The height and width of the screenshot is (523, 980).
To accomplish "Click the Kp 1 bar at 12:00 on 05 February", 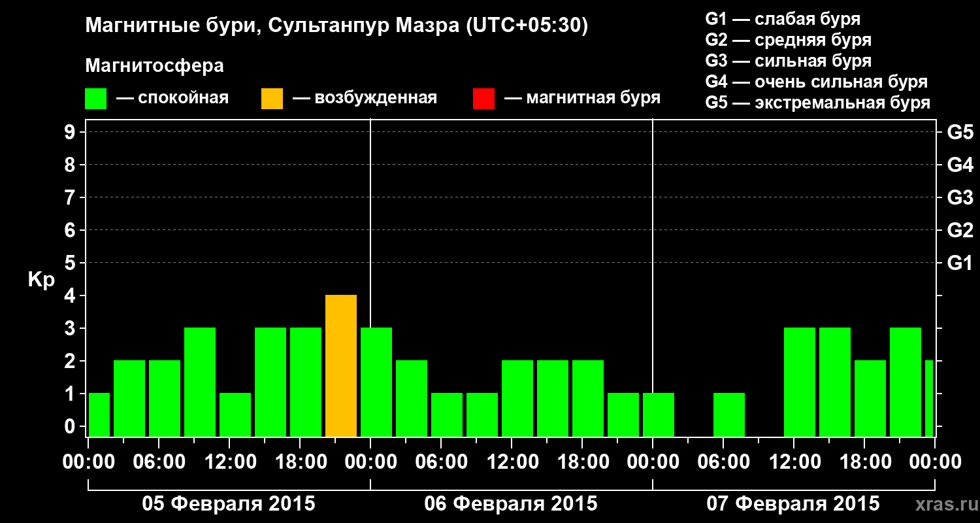I will pyautogui.click(x=235, y=415).
